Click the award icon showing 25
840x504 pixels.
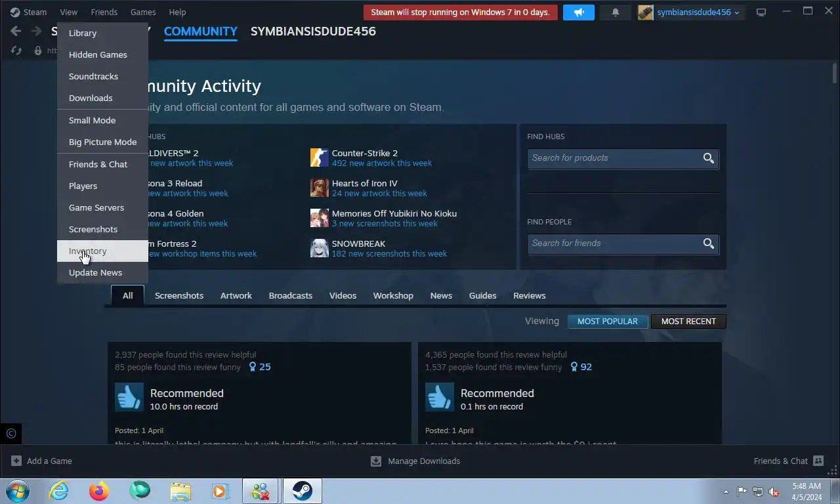coord(253,367)
